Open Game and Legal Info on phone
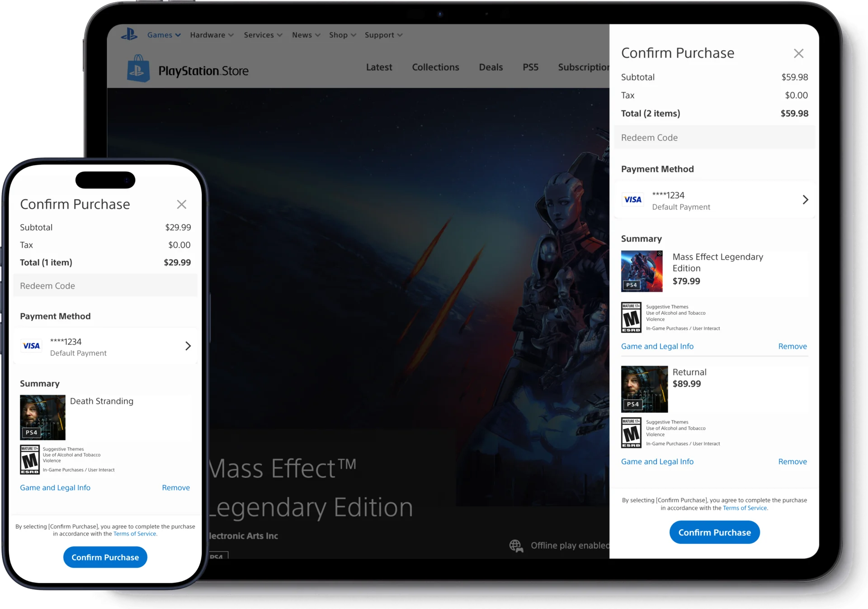Viewport: 868px width, 609px height. pos(55,488)
